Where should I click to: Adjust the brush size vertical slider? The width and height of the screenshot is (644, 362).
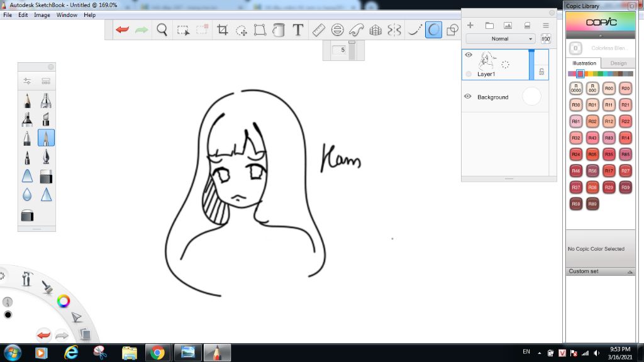coord(352,50)
